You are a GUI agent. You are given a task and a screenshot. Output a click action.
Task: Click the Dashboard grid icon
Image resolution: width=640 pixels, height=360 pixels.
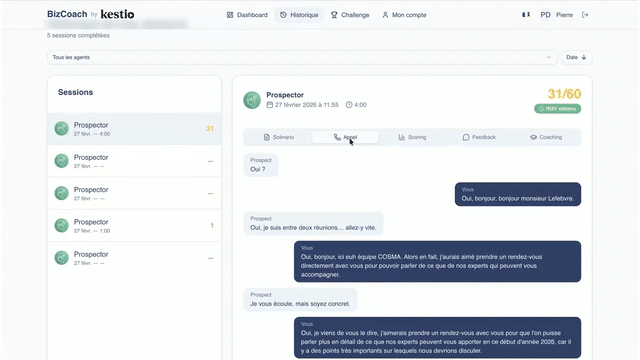(230, 15)
